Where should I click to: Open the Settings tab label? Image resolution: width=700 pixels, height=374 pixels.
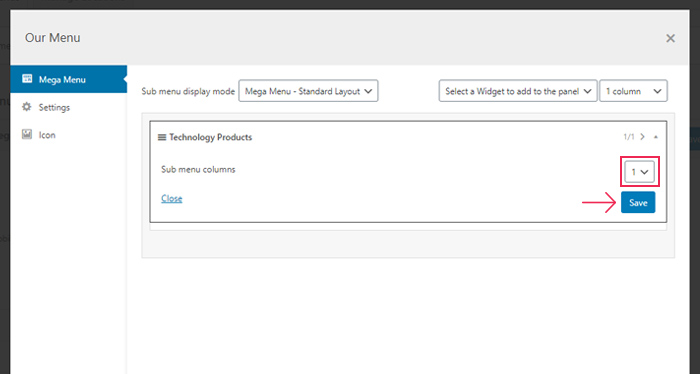tap(54, 108)
